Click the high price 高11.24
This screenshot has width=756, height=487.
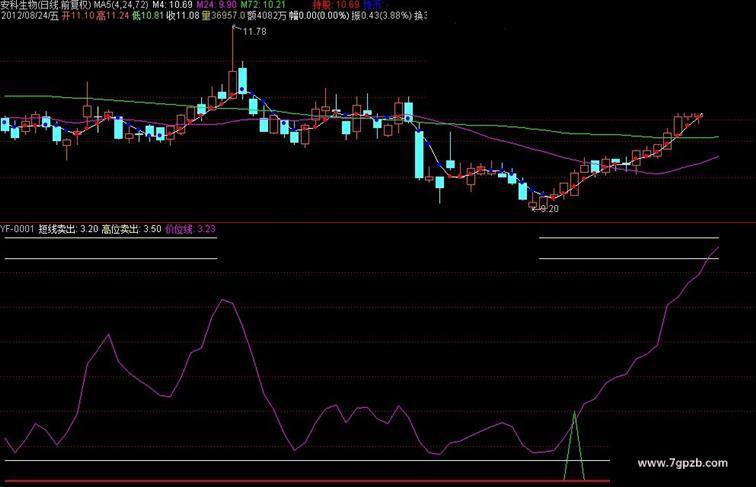click(112, 15)
